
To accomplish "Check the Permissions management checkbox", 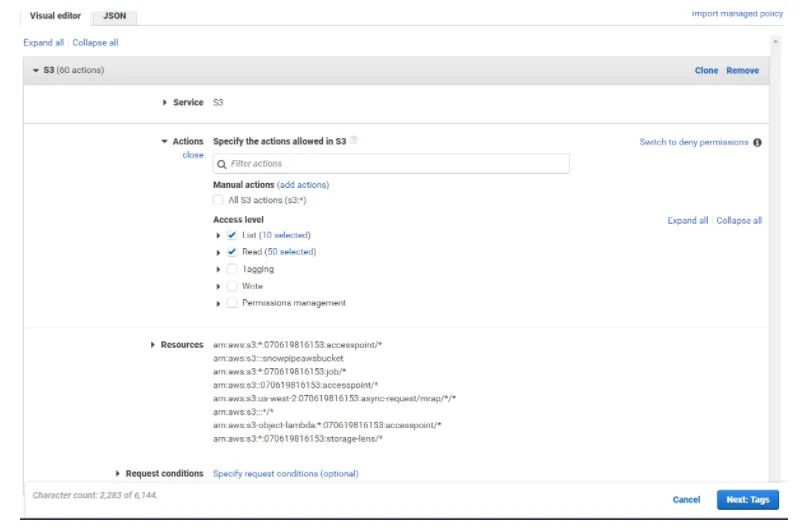I will [x=232, y=303].
